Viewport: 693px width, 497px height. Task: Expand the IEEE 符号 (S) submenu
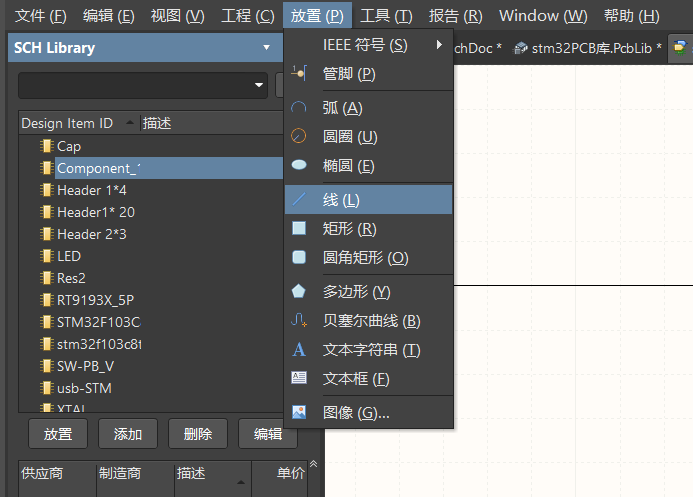[x=369, y=45]
